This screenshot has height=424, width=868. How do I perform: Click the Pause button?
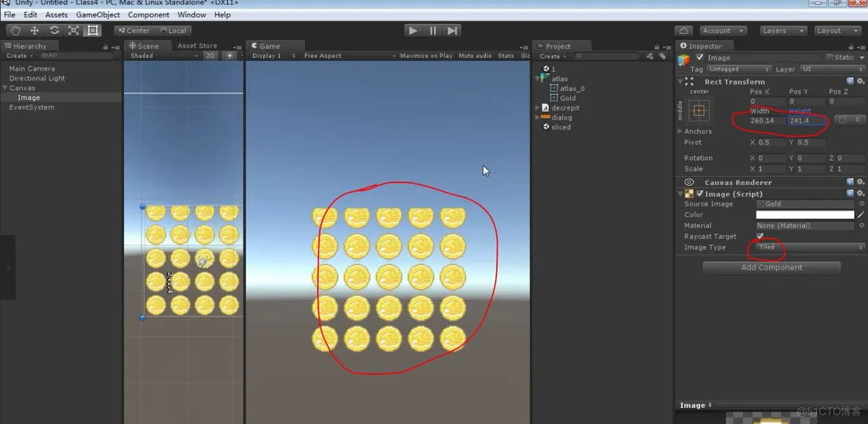[x=433, y=31]
